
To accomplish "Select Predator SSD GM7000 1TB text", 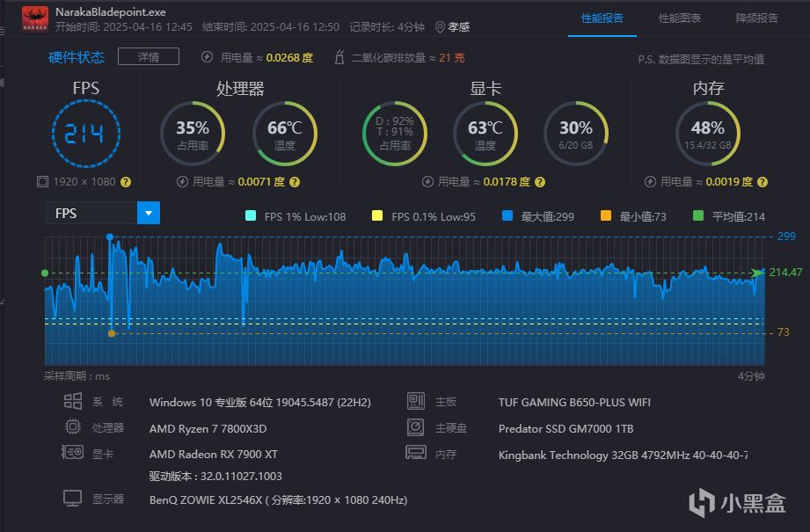I will pos(566,429).
